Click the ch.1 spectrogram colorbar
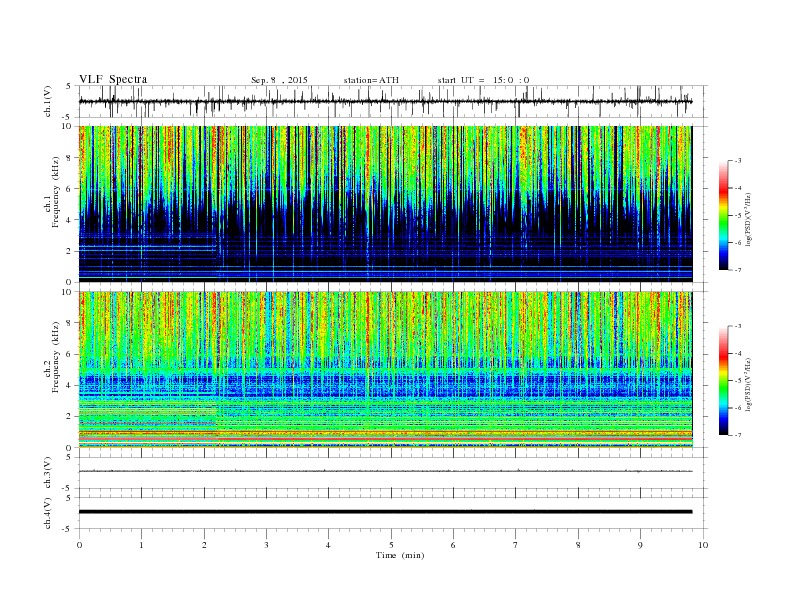This screenshot has width=792, height=612. 723,216
